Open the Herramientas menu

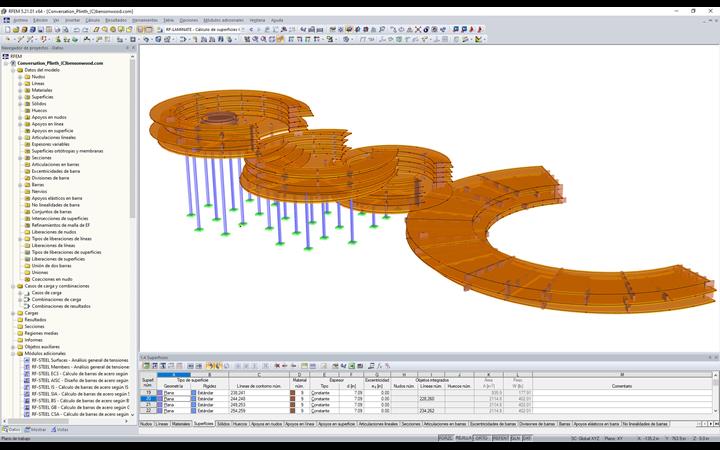point(145,20)
